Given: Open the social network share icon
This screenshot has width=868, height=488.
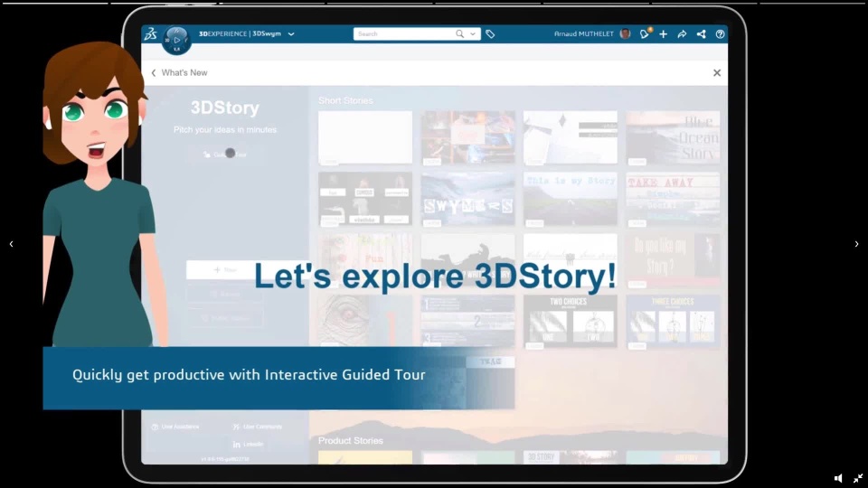Looking at the screenshot, I should click(x=702, y=34).
